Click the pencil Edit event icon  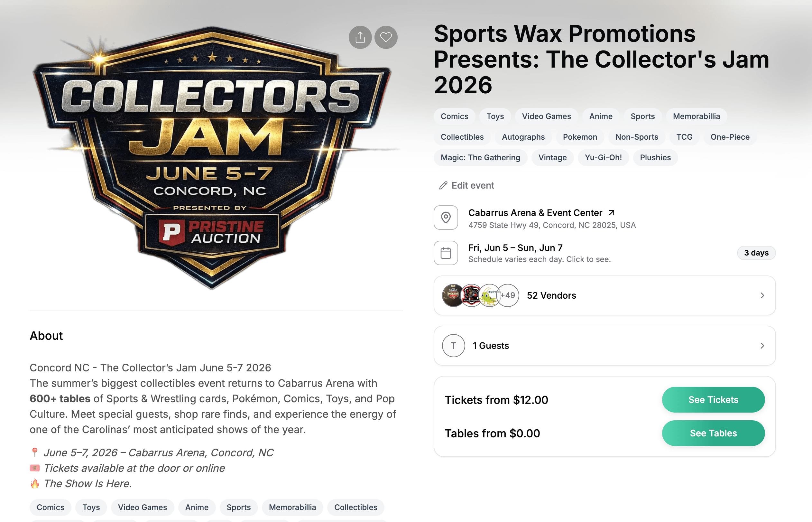click(x=443, y=185)
